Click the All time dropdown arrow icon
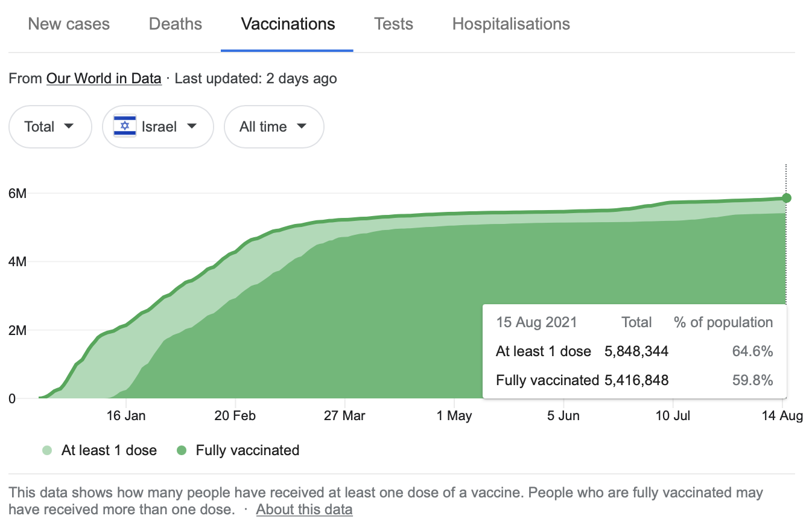The height and width of the screenshot is (530, 812). click(x=302, y=126)
